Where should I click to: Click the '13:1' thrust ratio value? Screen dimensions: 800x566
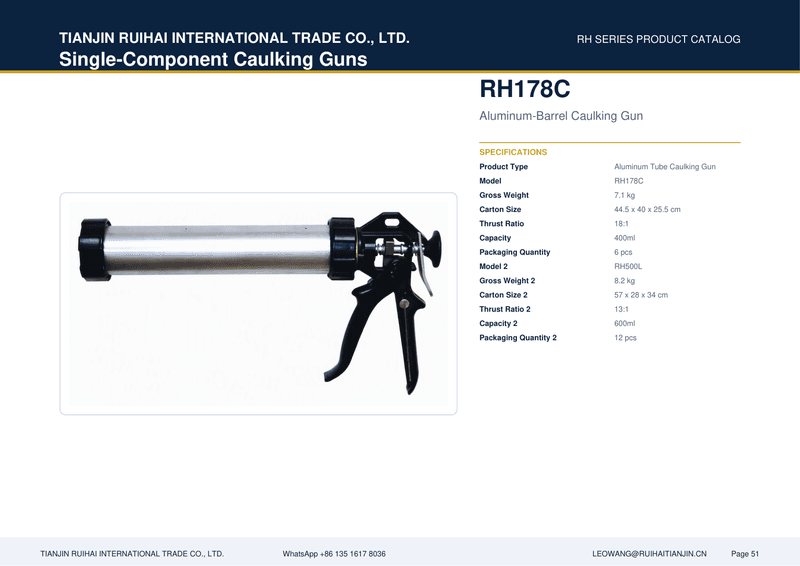click(621, 309)
